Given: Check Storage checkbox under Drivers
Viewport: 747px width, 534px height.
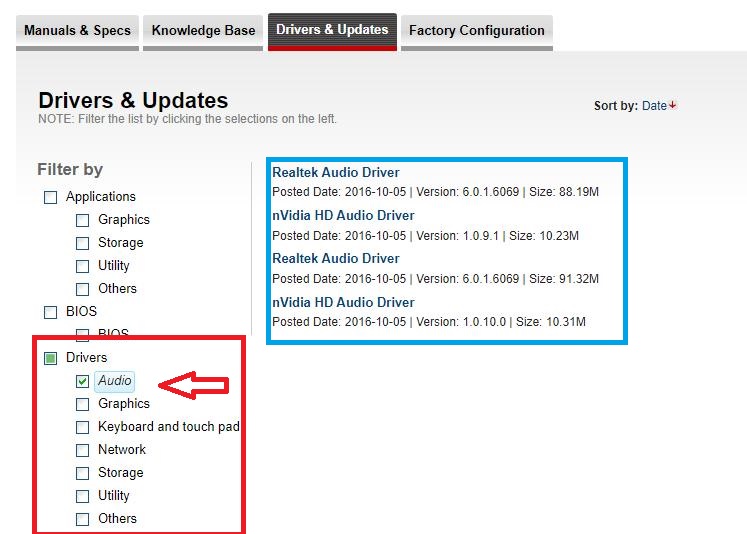Looking at the screenshot, I should (82, 473).
